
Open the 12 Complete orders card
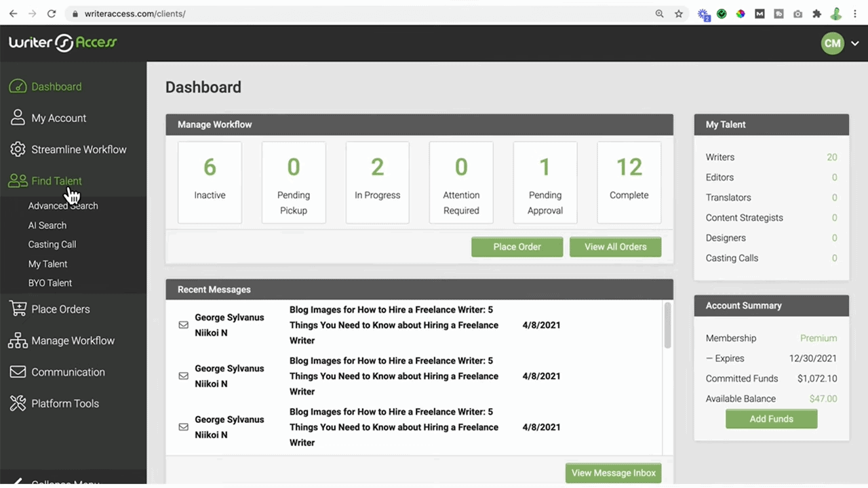[x=629, y=182]
